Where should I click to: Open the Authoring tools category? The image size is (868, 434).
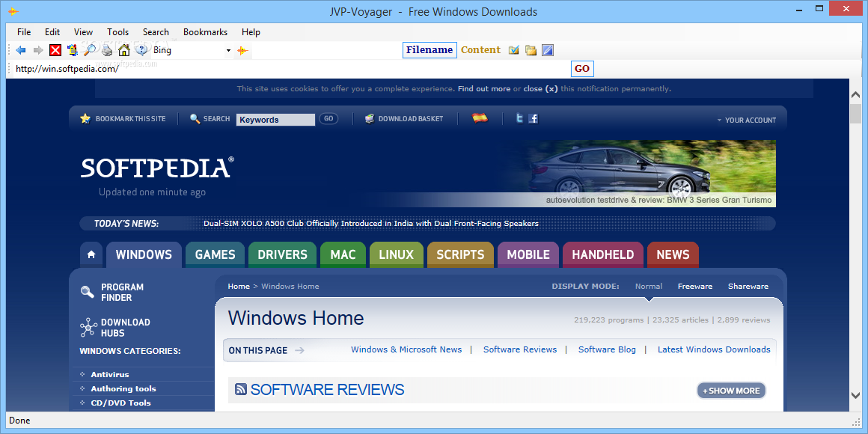point(123,388)
